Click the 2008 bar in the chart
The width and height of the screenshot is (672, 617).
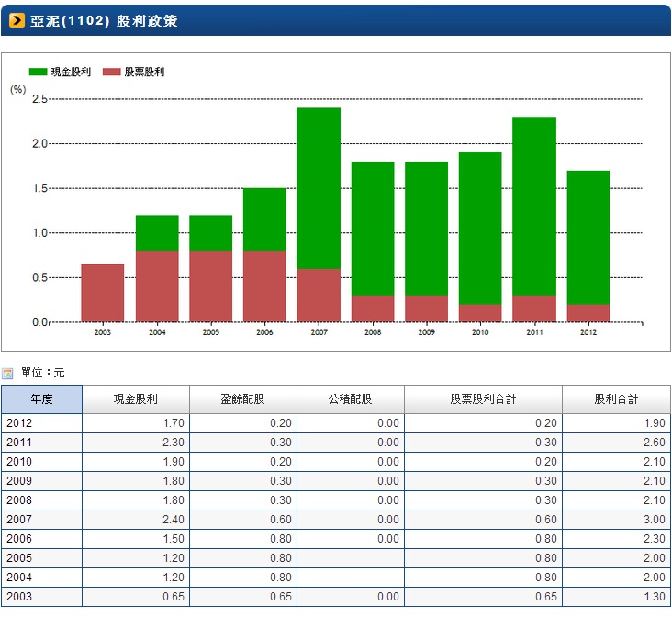tap(373, 241)
